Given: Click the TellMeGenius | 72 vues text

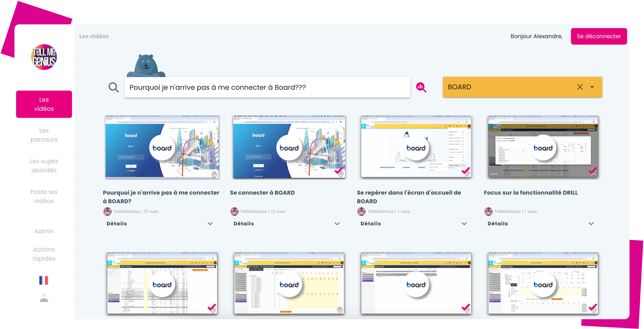Looking at the screenshot, I should pyautogui.click(x=136, y=211).
